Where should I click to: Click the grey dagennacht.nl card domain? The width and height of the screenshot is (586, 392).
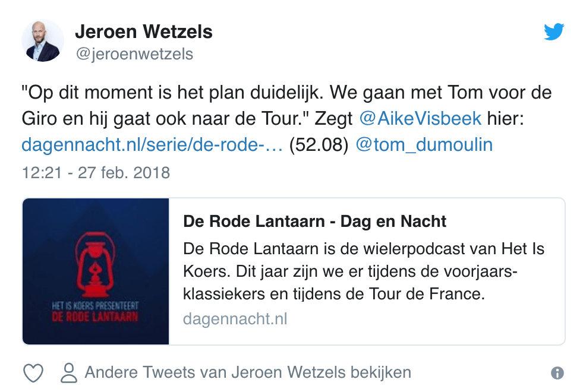click(235, 319)
